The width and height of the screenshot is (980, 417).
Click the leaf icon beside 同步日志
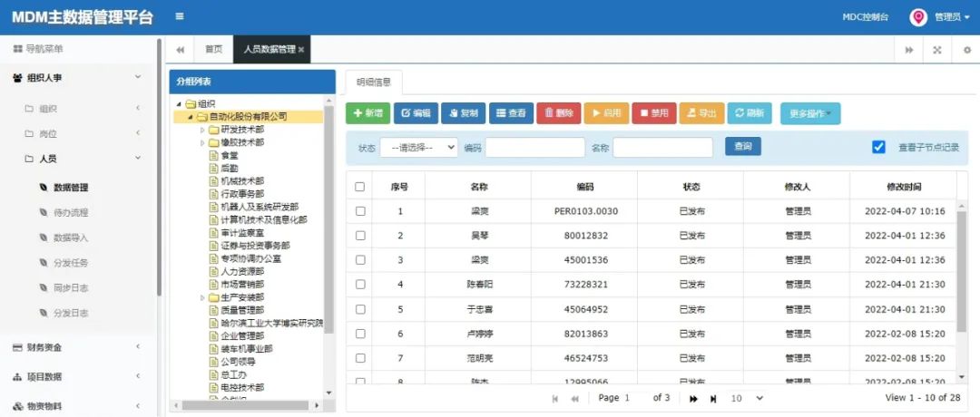click(x=44, y=287)
